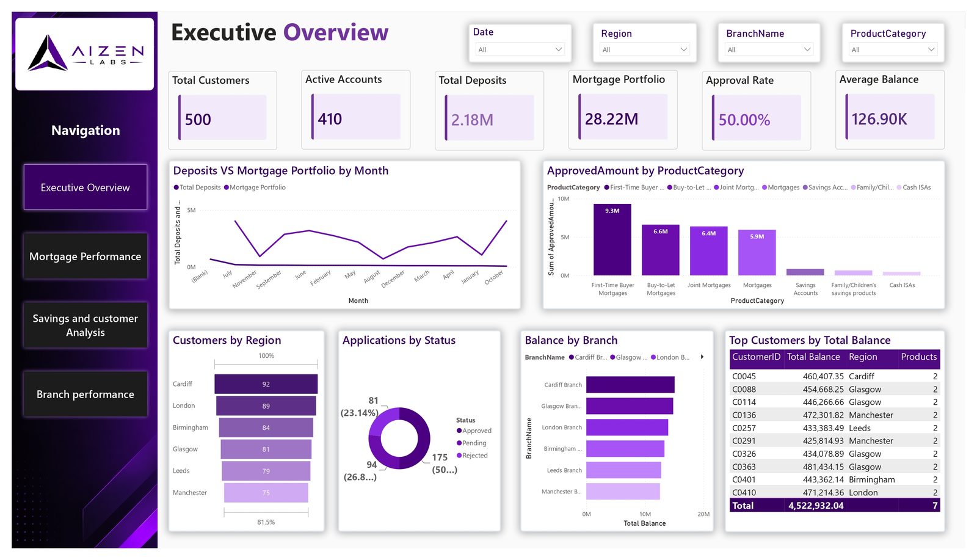Click the Mortgage Portfolio legend marker
Screen dimensions: 977x560
pos(227,187)
